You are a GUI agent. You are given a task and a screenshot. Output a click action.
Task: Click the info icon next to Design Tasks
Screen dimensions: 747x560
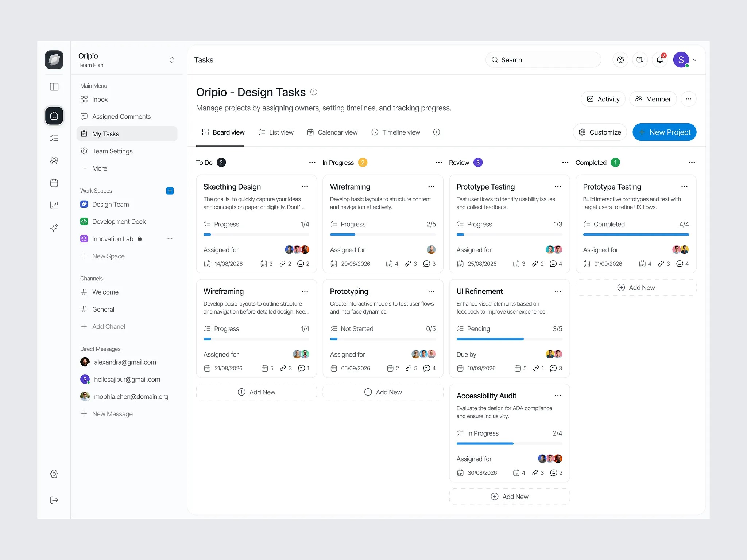314,92
